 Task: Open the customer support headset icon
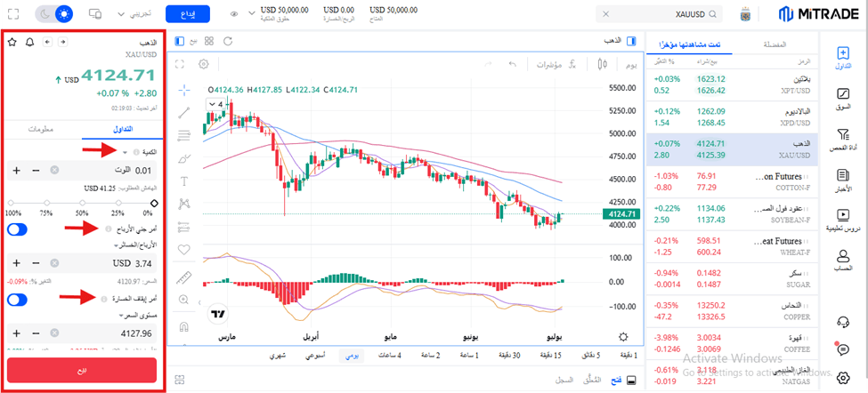(x=843, y=322)
